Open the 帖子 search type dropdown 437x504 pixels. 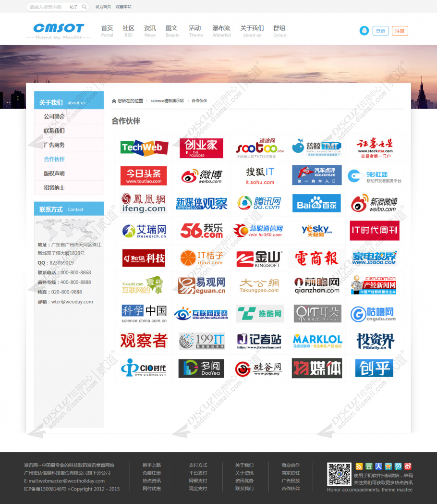[73, 7]
